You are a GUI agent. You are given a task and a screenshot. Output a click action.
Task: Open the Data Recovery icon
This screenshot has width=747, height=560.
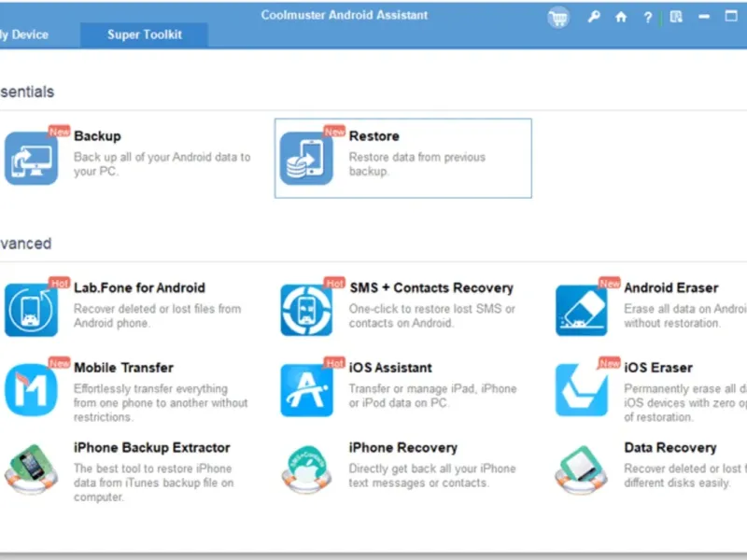[581, 469]
